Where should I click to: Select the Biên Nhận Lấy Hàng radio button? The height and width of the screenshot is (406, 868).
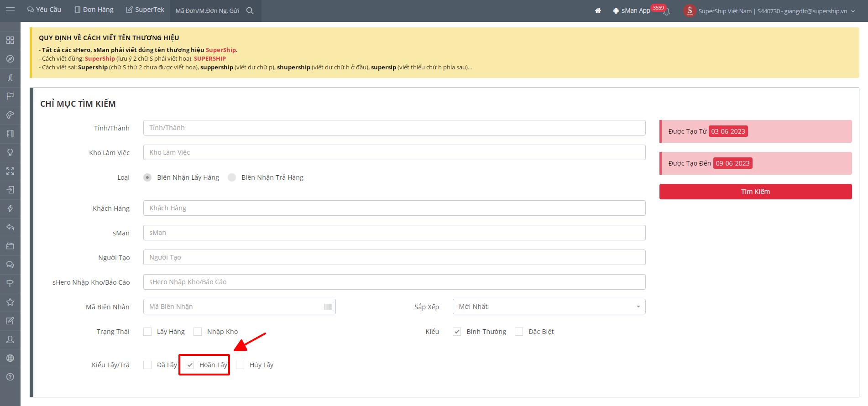coord(147,177)
